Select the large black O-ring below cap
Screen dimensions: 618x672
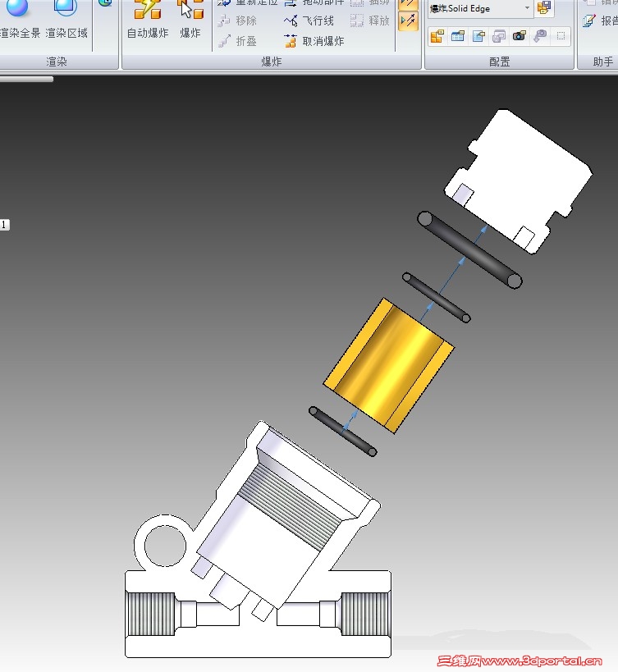point(469,250)
